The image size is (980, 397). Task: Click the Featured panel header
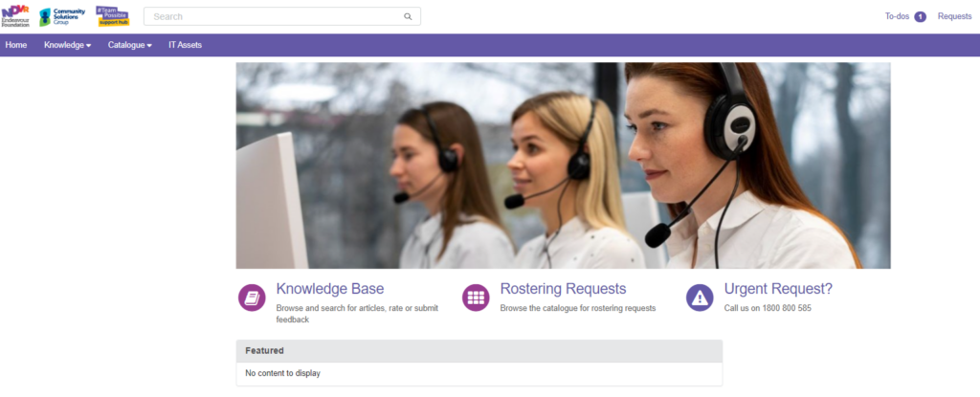pyautogui.click(x=479, y=351)
